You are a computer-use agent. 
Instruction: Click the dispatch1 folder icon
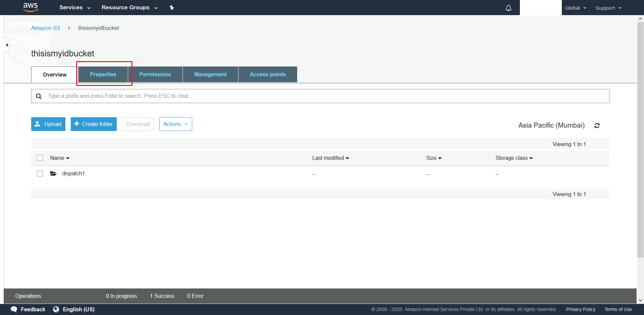(53, 173)
